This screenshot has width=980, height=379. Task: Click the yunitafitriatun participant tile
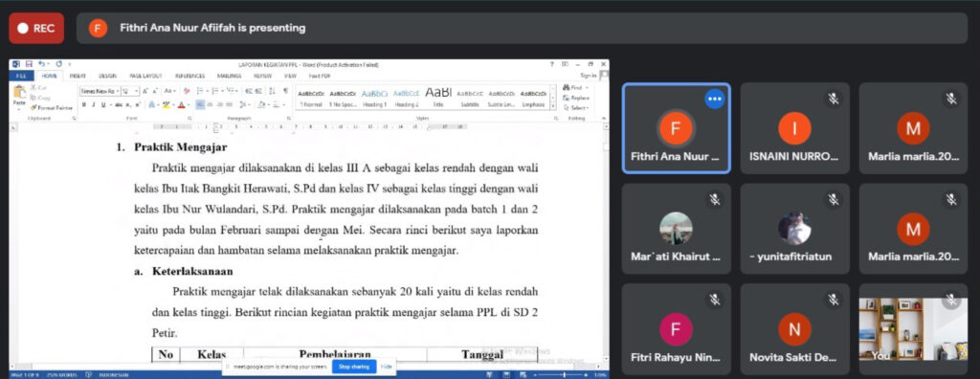point(794,229)
